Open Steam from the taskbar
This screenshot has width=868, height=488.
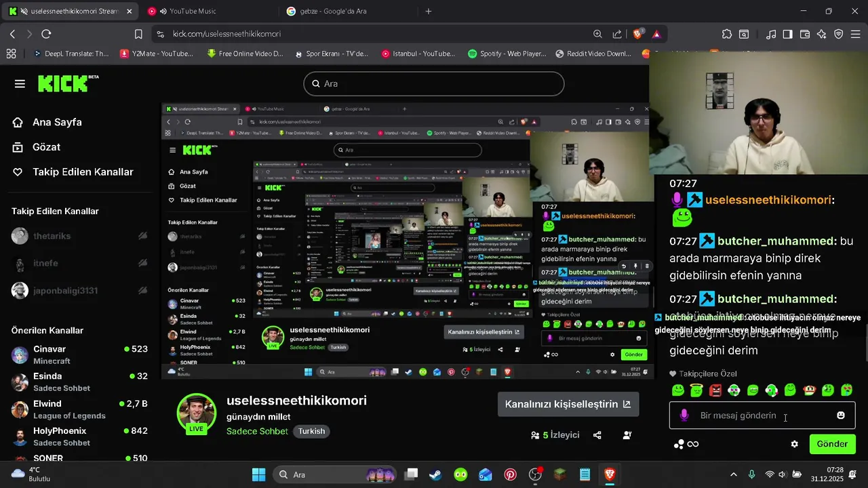tap(435, 474)
